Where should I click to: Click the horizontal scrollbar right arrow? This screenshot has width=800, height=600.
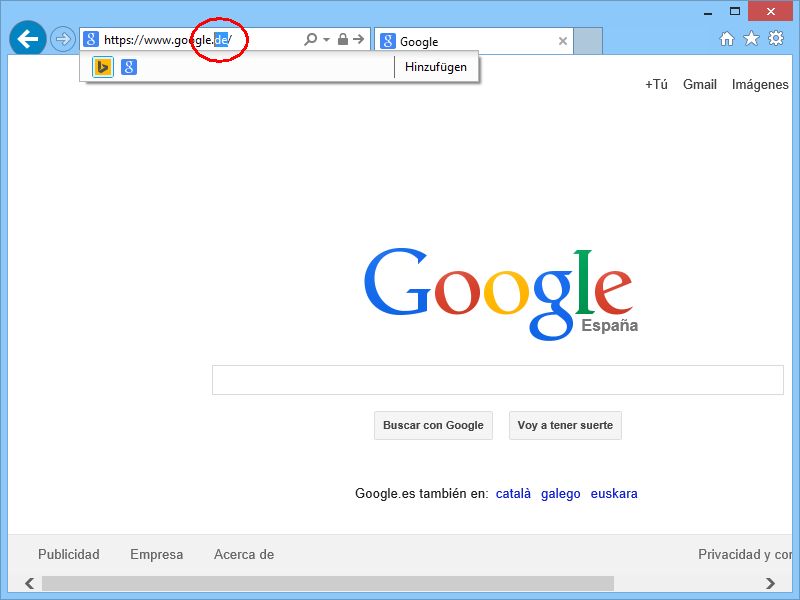pyautogui.click(x=770, y=583)
